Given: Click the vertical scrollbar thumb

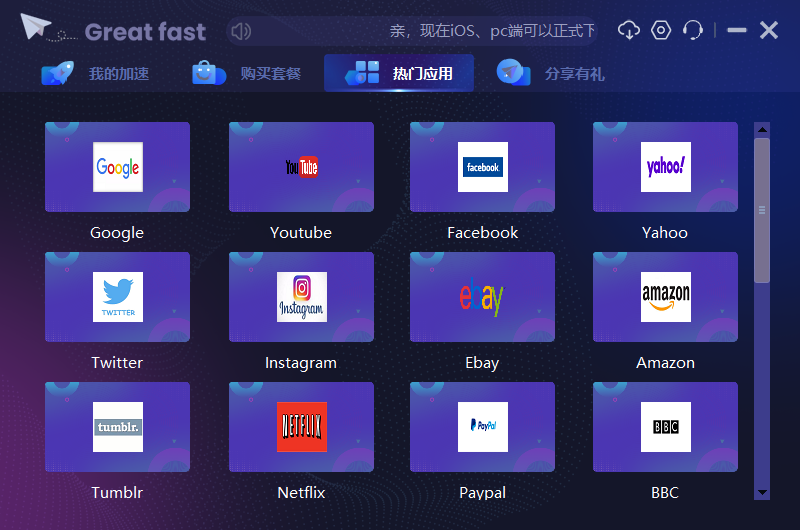Looking at the screenshot, I should click(x=762, y=210).
